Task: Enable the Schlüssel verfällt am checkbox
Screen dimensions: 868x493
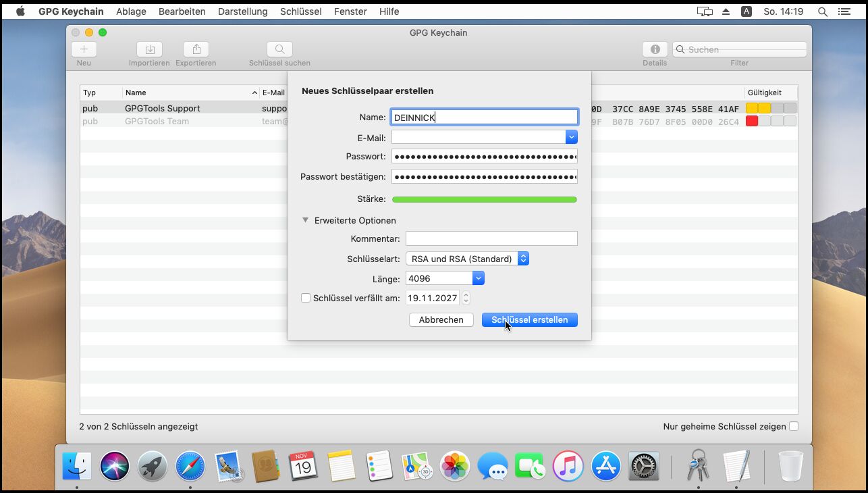Action: tap(306, 298)
